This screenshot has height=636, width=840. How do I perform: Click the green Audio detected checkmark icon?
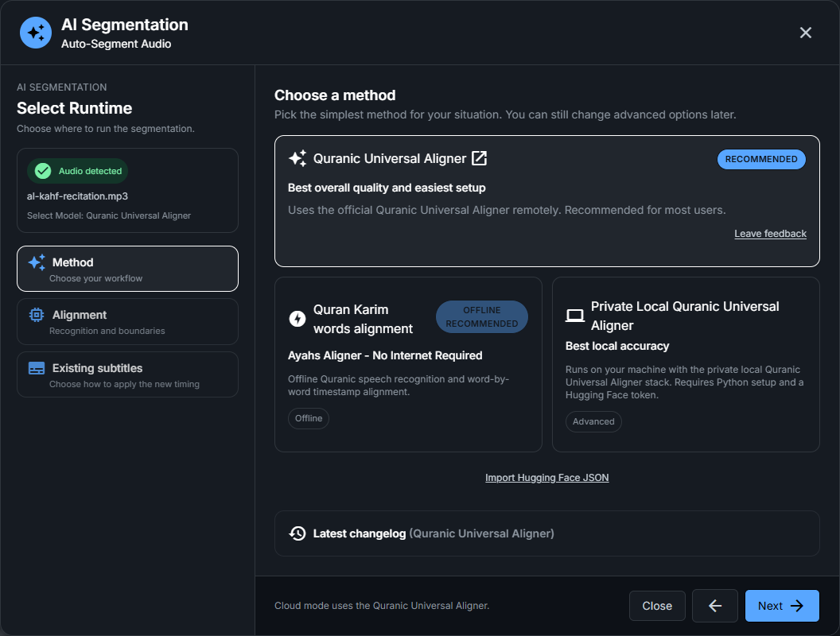43,171
